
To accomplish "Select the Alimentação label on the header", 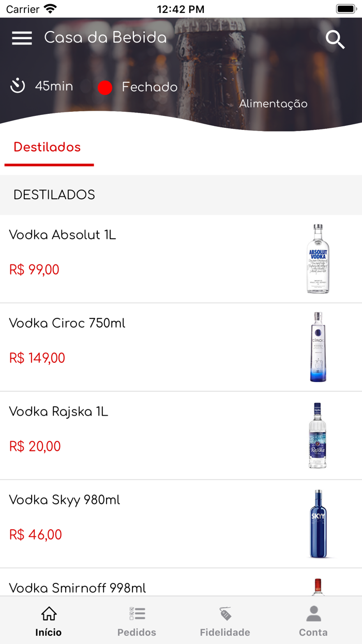I will (273, 104).
